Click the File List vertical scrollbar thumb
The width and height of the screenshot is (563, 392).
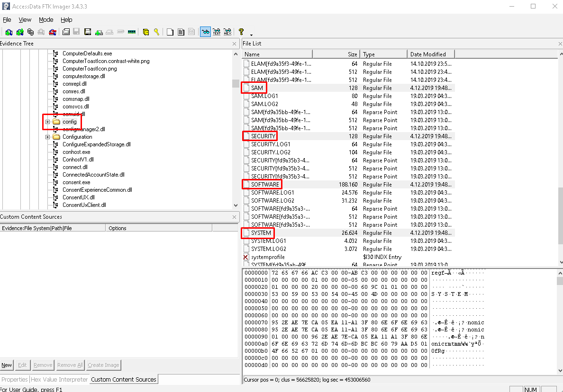point(561,216)
